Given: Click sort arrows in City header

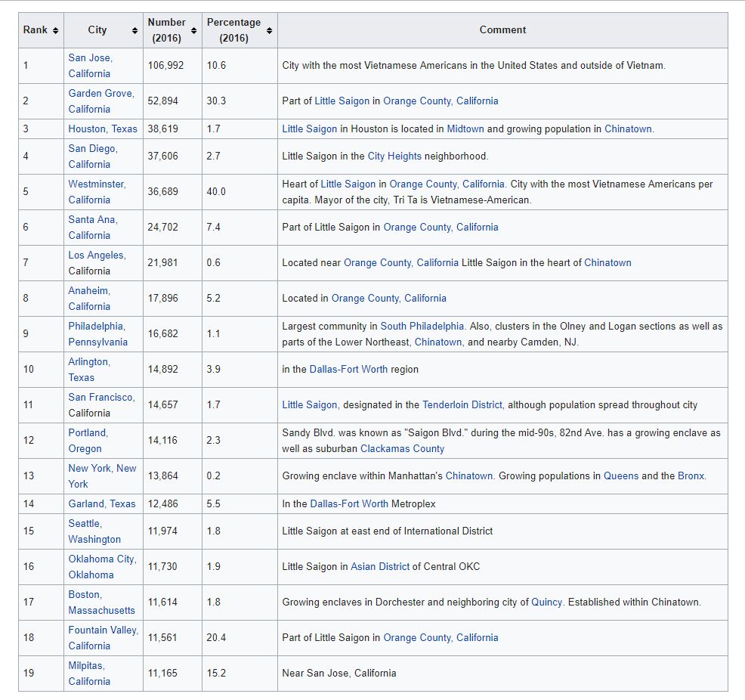Looking at the screenshot, I should (x=134, y=30).
